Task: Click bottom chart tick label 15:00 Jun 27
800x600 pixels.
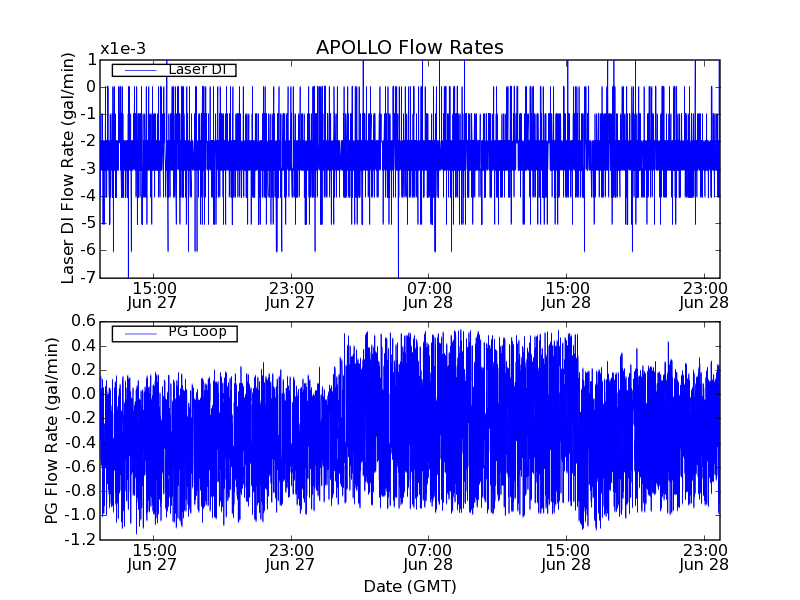Action: click(x=152, y=558)
